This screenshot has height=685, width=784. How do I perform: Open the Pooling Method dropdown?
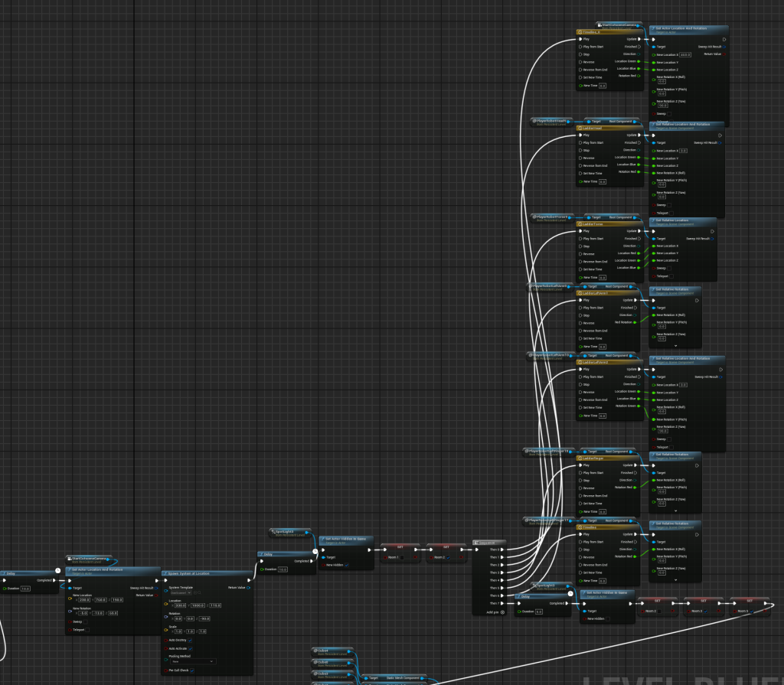[x=193, y=661]
